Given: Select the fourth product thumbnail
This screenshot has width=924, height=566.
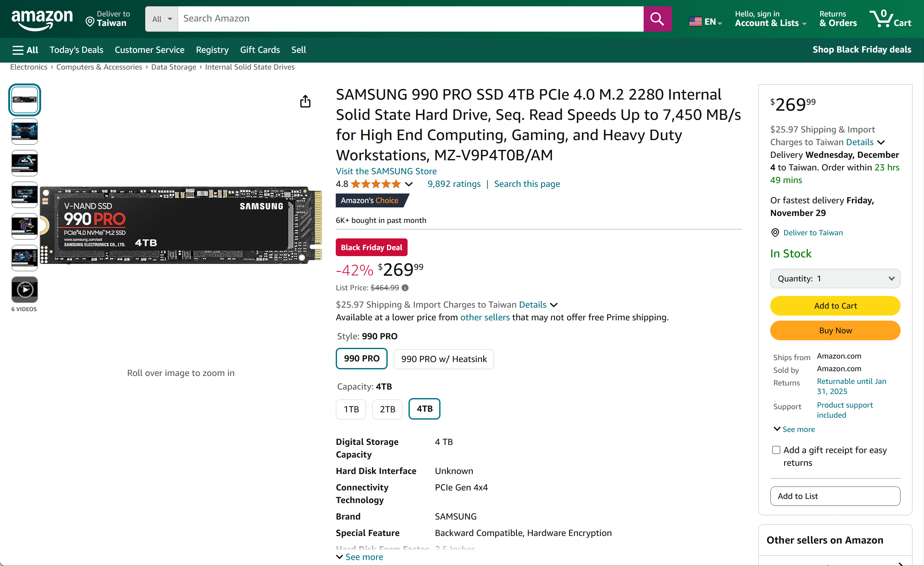Looking at the screenshot, I should point(25,194).
